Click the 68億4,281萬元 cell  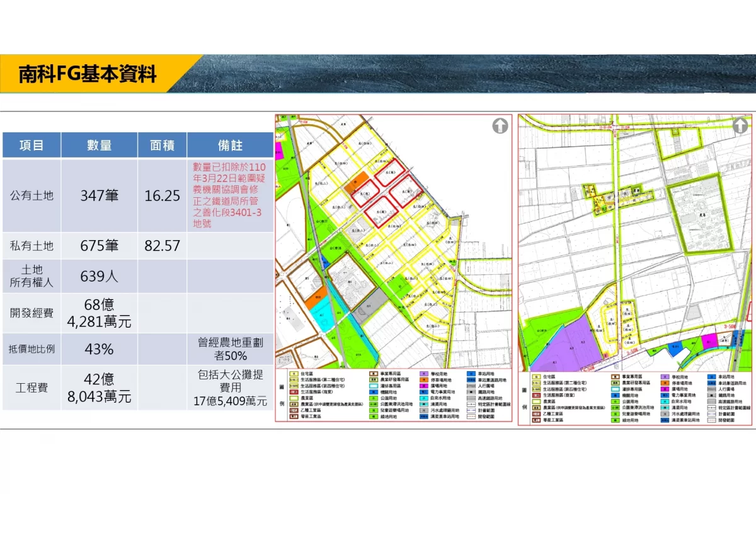coord(100,313)
